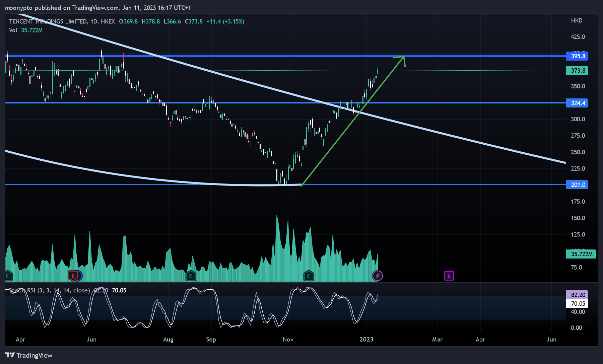This screenshot has height=364, width=603.
Task: Click the C373.8 close value
Action: pyautogui.click(x=194, y=21)
